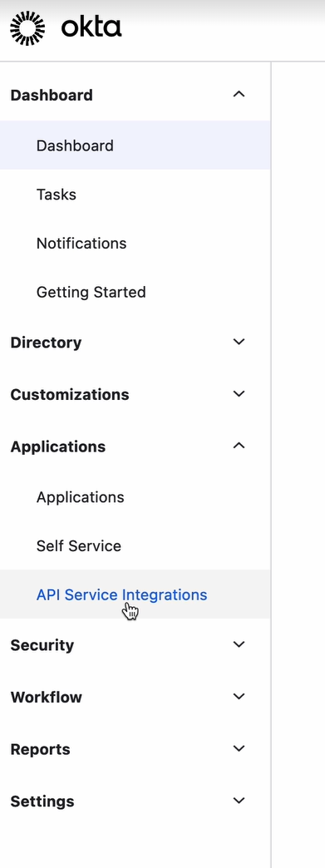Screen dimensions: 325x868
Task: Expand the Customizations section chevron
Action: (239, 393)
